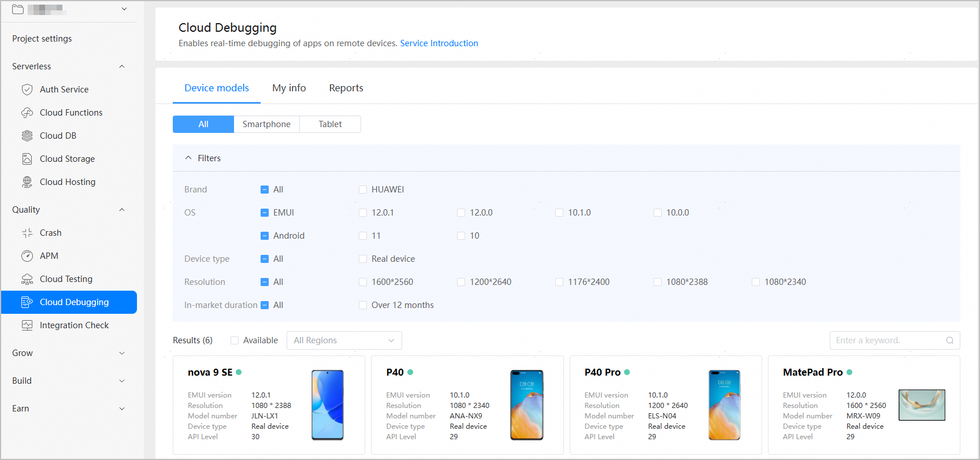The image size is (980, 460).
Task: Enable the Available devices checkbox
Action: point(235,340)
